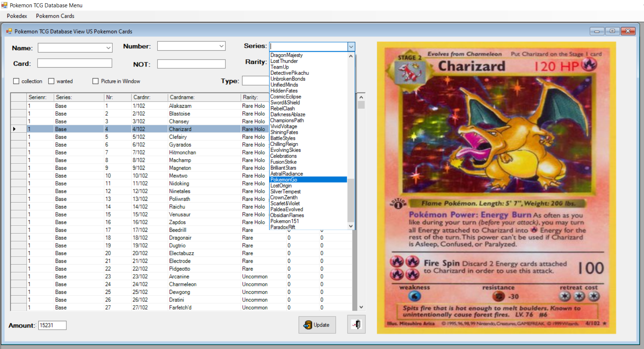Click the card table scroll up arrow
This screenshot has width=644, height=349.
click(x=361, y=97)
